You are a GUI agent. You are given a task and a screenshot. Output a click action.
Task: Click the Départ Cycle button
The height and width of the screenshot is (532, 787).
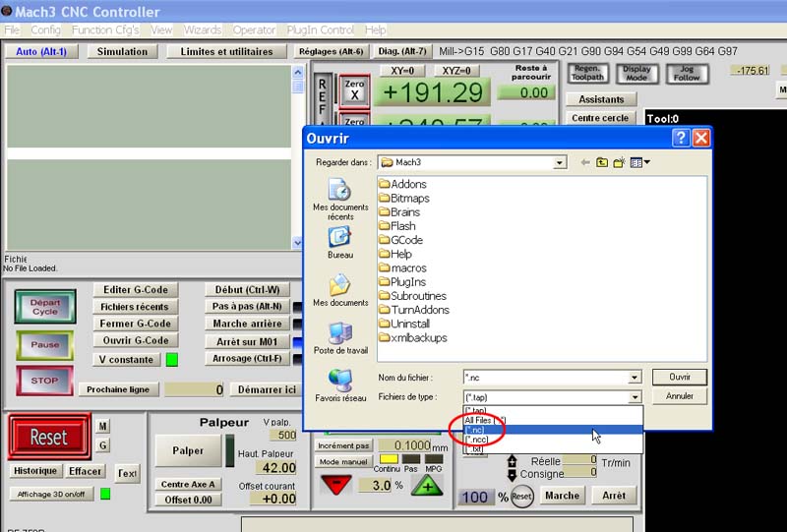[x=45, y=307]
